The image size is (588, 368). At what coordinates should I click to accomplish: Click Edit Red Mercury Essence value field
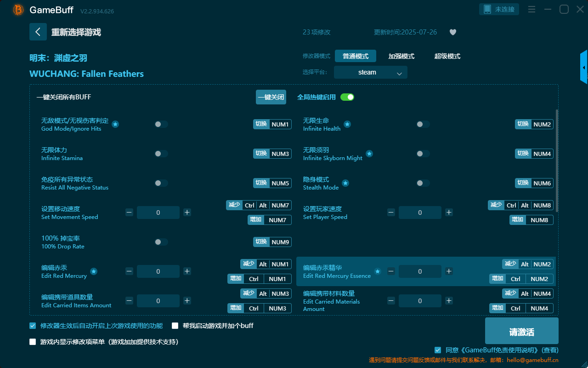[420, 271]
